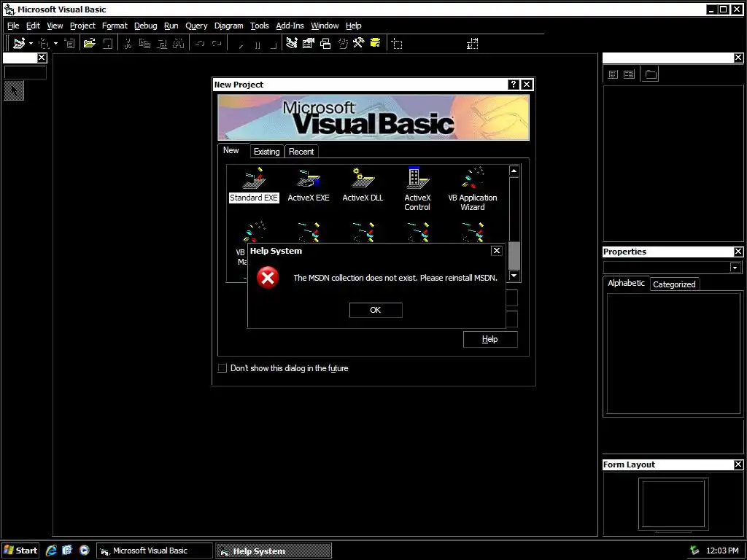This screenshot has height=560, width=747.
Task: Switch to the Existing tab
Action: [x=267, y=152]
